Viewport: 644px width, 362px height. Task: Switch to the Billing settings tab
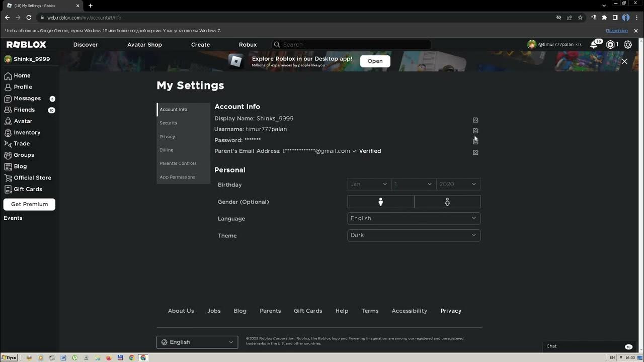183,150
